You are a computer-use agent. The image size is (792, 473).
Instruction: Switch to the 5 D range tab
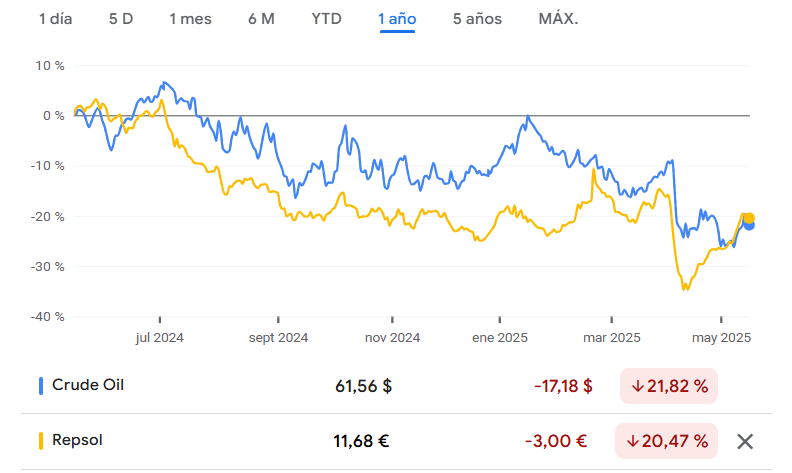coord(120,19)
